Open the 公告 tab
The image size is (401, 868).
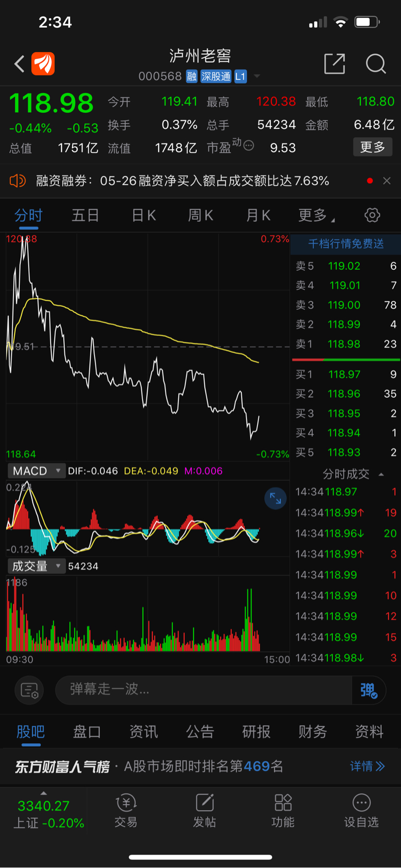[200, 732]
